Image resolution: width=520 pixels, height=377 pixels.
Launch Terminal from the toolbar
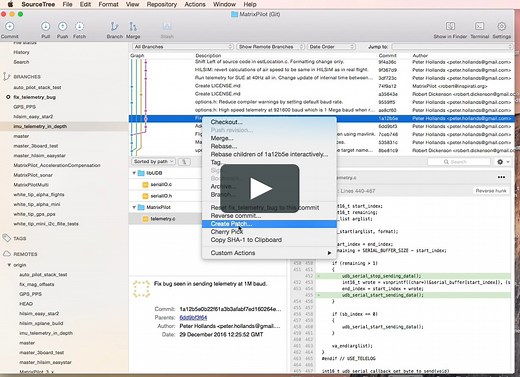[479, 26]
